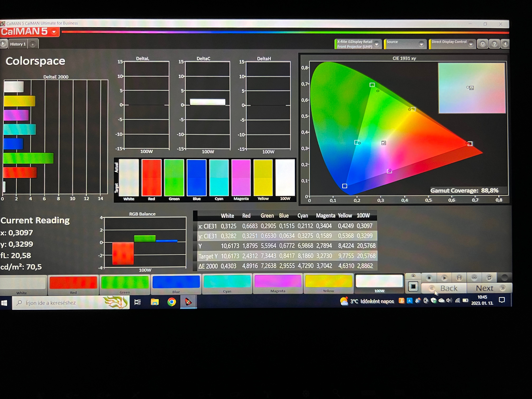Image resolution: width=532 pixels, height=399 pixels.
Task: Select the History 1 tab
Action: pyautogui.click(x=18, y=44)
